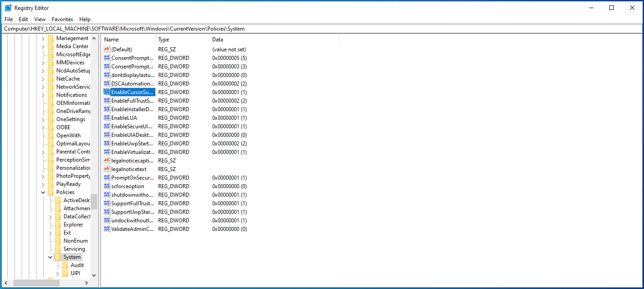Select the ActiveDesktop key in tree
The width and height of the screenshot is (644, 289).
coord(77,200)
